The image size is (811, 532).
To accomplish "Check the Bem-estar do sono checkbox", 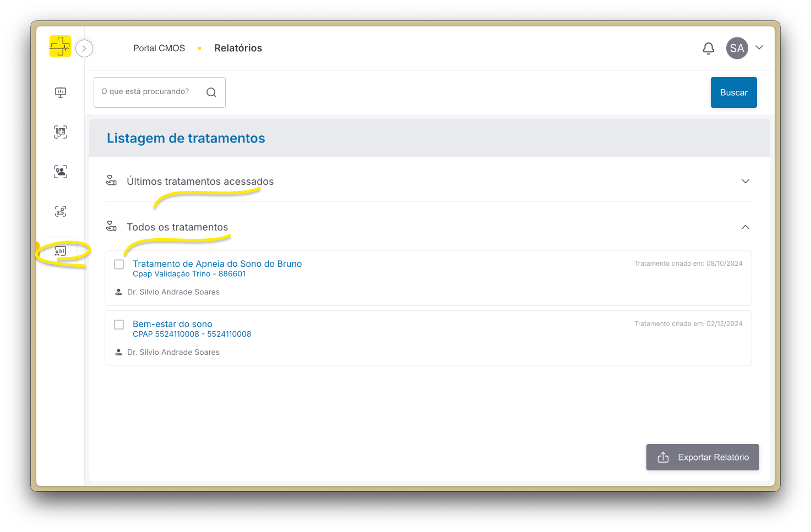I will [x=119, y=325].
